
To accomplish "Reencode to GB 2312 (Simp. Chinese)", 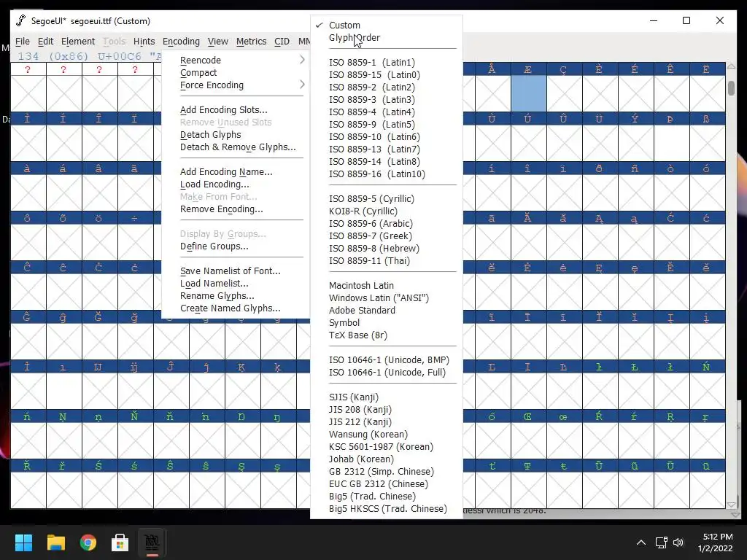I will coord(381,471).
